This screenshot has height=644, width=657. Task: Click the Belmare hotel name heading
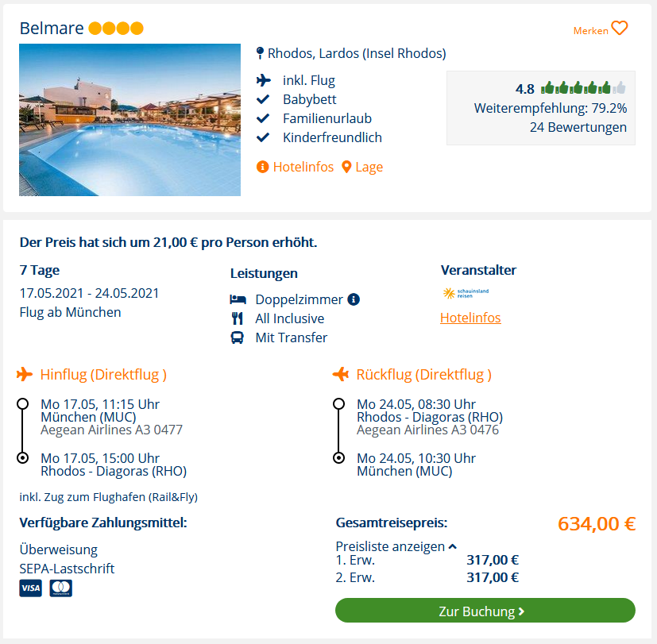pyautogui.click(x=52, y=29)
